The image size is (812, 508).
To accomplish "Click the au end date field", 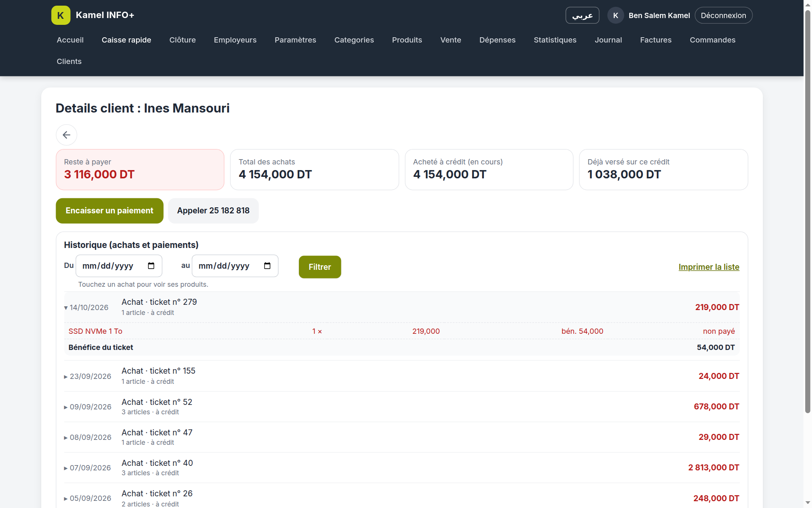I will tap(235, 266).
